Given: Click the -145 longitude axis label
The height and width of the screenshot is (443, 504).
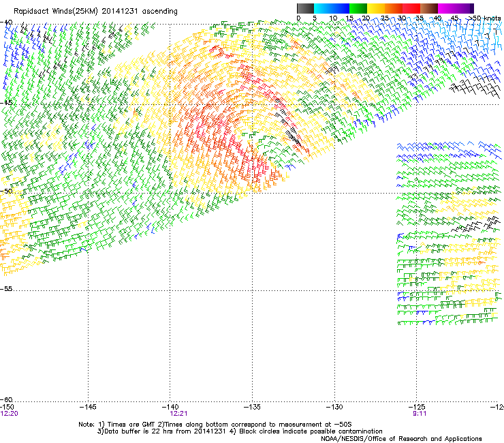Looking at the screenshot, I should 88,407.
